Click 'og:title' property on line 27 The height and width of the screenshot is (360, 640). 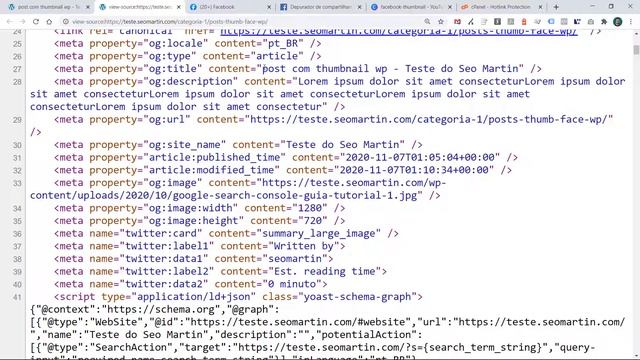click(172, 69)
